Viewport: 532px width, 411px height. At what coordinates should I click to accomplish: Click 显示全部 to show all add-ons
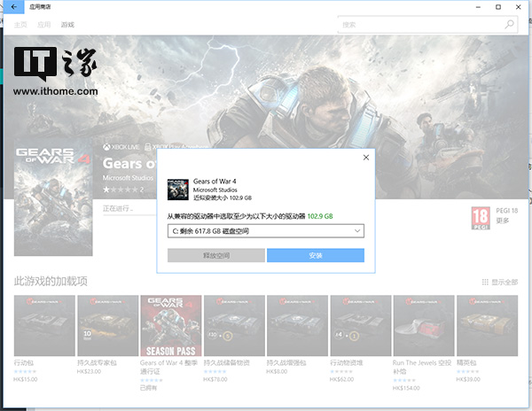coord(500,282)
